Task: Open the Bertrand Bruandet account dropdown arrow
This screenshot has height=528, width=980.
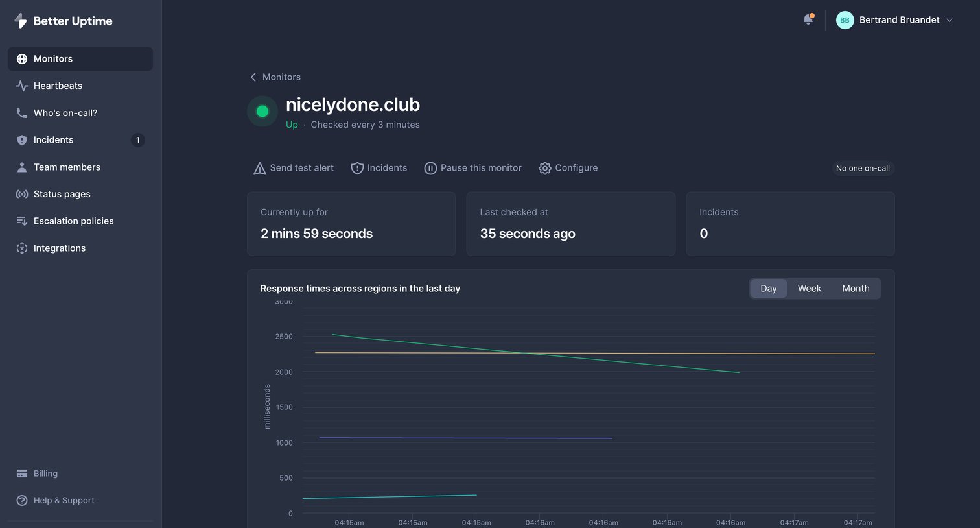Action: (950, 20)
